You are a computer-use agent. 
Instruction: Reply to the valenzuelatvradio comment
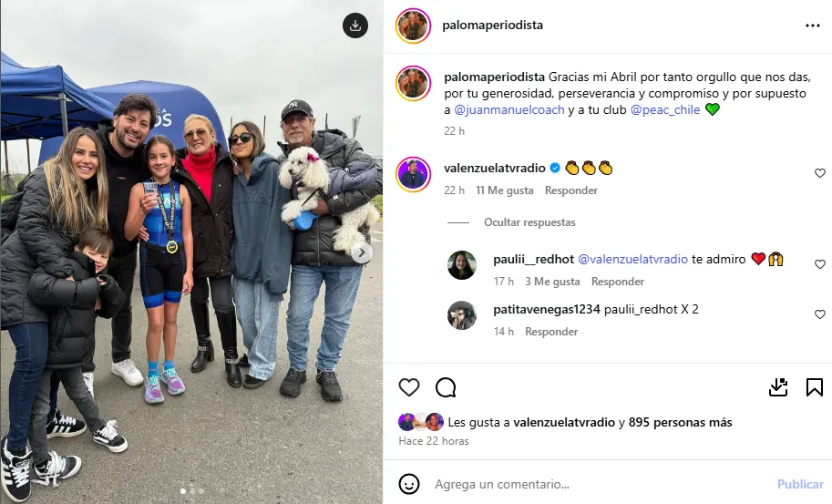571,190
